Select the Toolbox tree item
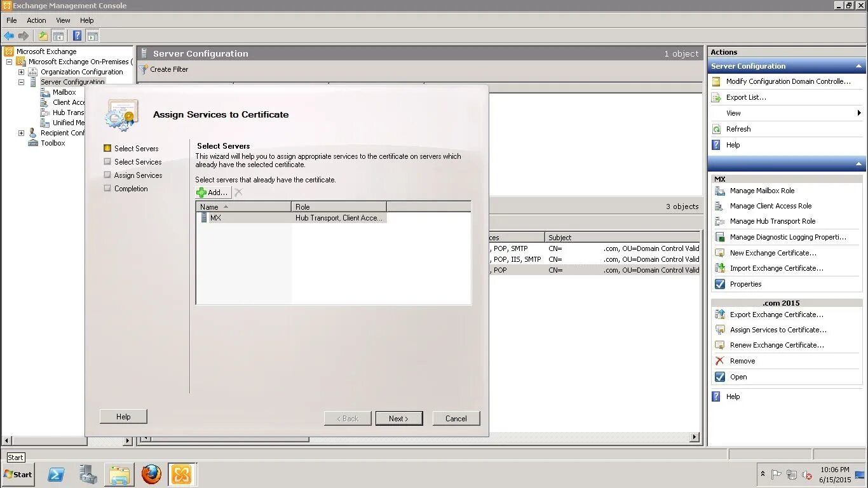 53,143
